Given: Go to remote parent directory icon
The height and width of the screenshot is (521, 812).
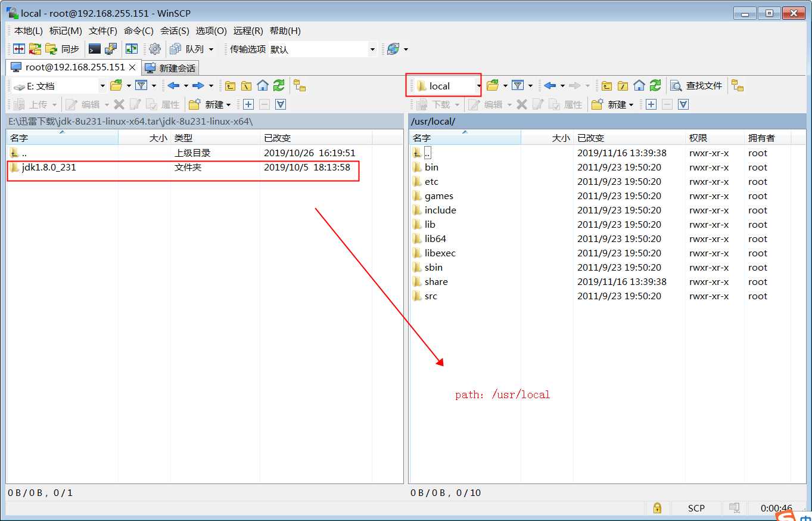Looking at the screenshot, I should pyautogui.click(x=607, y=86).
